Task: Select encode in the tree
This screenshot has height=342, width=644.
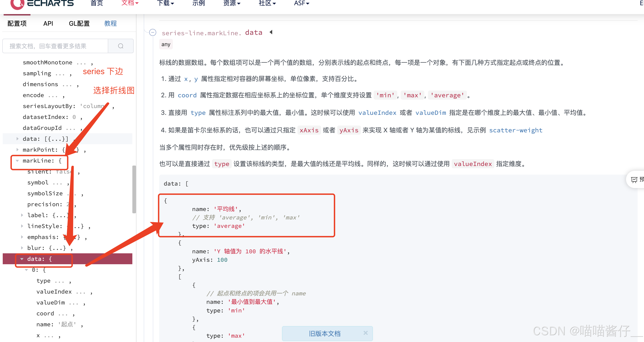Action: 33,95
